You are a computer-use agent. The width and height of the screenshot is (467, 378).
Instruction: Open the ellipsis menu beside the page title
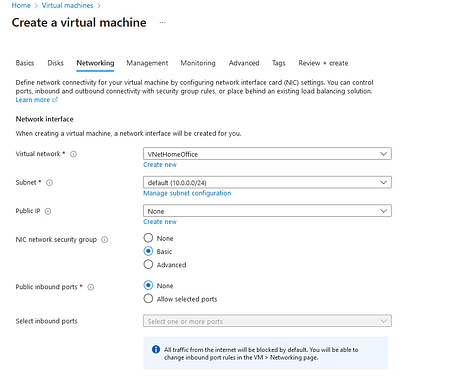tap(162, 23)
